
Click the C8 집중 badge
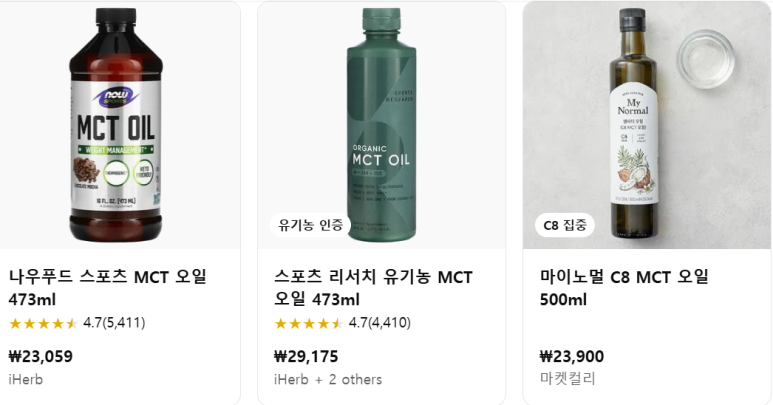tap(564, 226)
